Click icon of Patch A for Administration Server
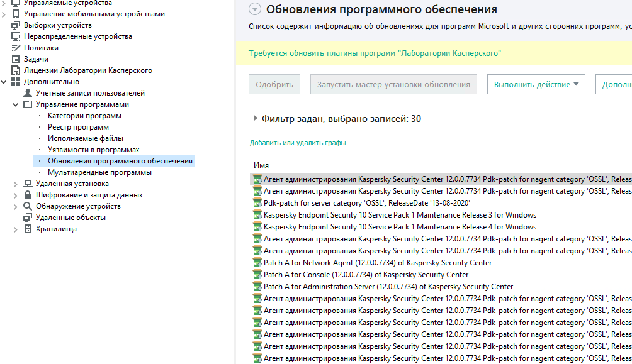 [257, 287]
